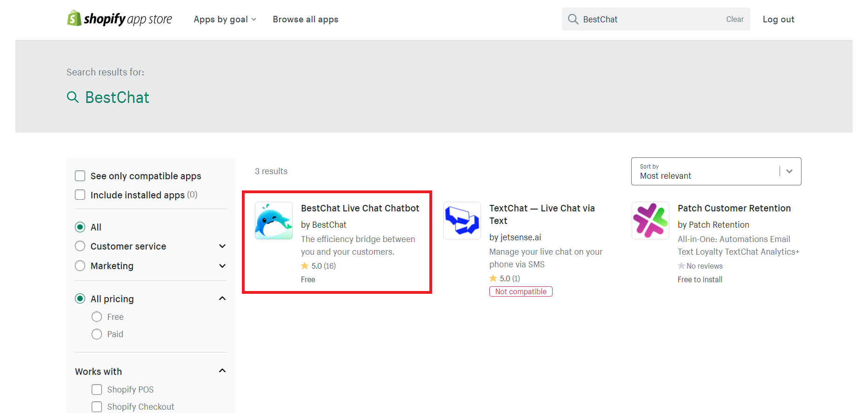The image size is (868, 413).
Task: Click the Shopify app store logo
Action: pyautogui.click(x=120, y=19)
